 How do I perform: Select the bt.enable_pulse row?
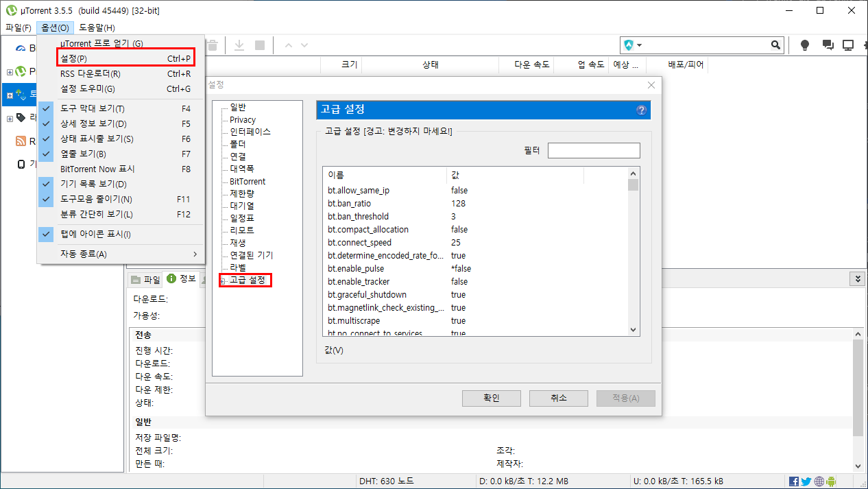pos(475,269)
